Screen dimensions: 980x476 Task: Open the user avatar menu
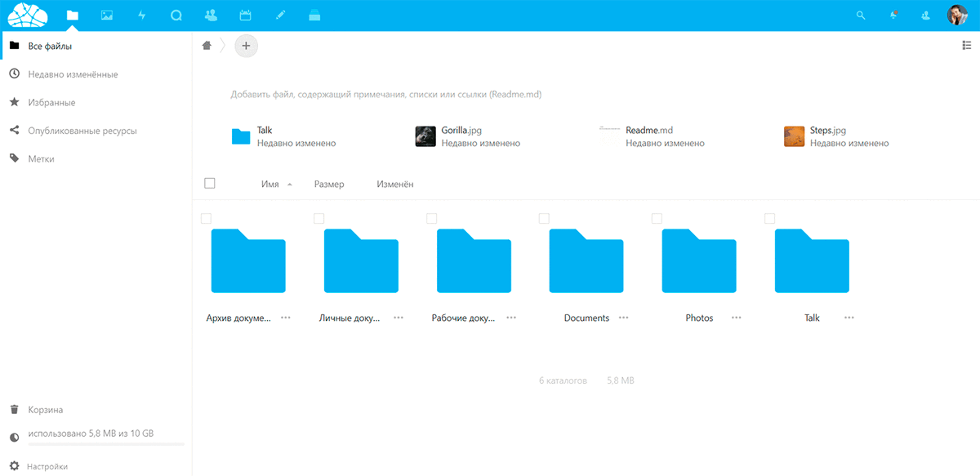(956, 15)
